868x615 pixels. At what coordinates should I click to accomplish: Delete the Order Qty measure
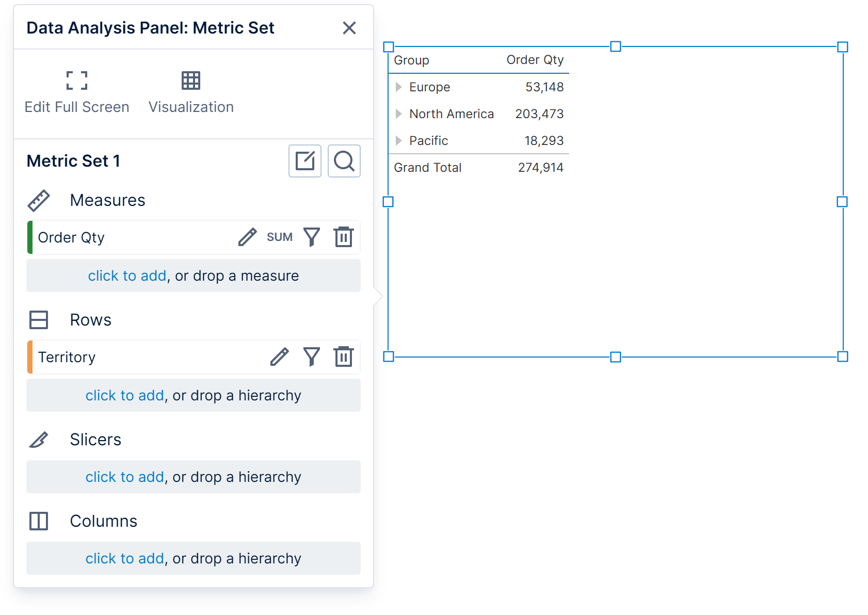343,237
